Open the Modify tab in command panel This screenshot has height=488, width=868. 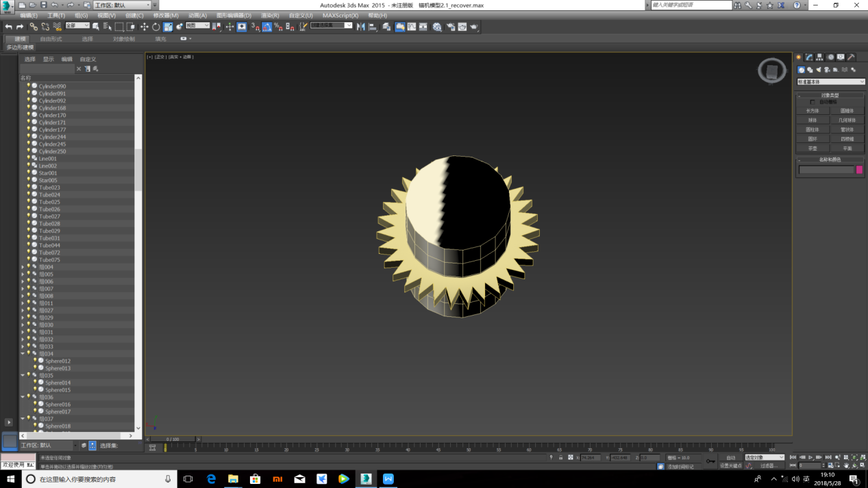pyautogui.click(x=809, y=57)
